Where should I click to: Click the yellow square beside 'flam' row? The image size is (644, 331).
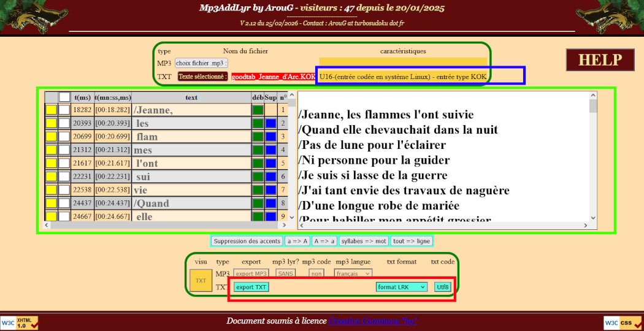(x=52, y=137)
